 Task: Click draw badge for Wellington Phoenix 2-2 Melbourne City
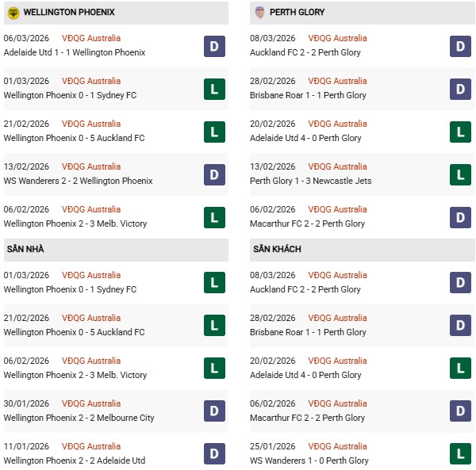pos(214,411)
